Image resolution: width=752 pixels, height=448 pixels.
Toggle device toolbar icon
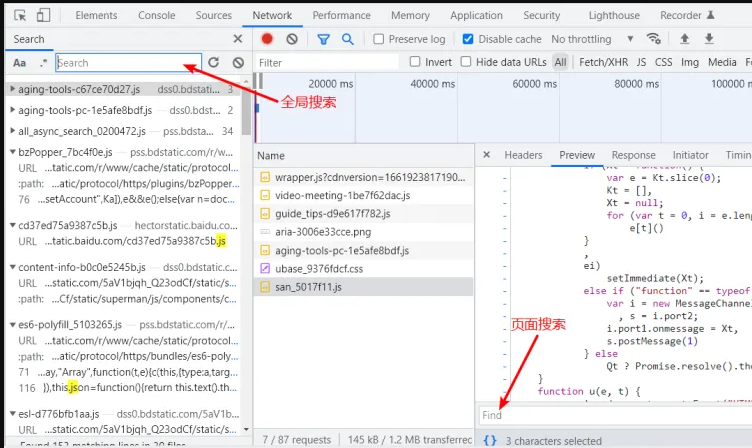pyautogui.click(x=43, y=15)
